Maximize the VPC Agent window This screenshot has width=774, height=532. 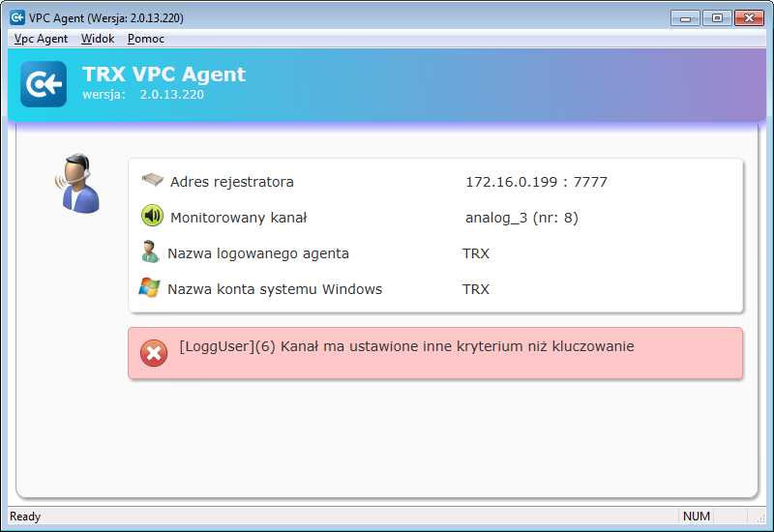point(717,18)
